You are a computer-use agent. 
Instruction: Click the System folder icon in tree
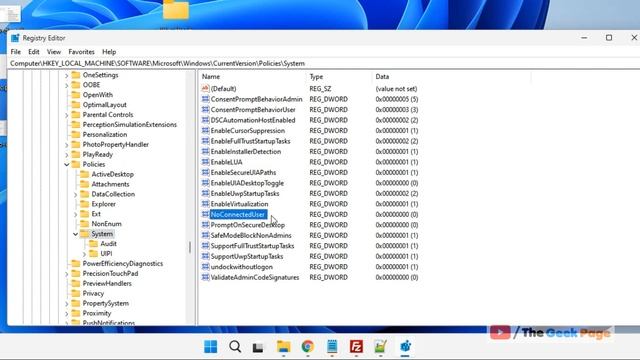[84, 234]
